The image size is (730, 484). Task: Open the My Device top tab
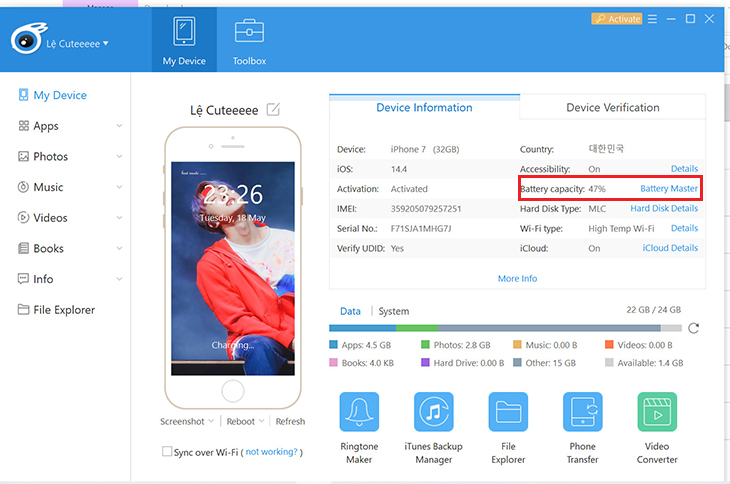[184, 40]
